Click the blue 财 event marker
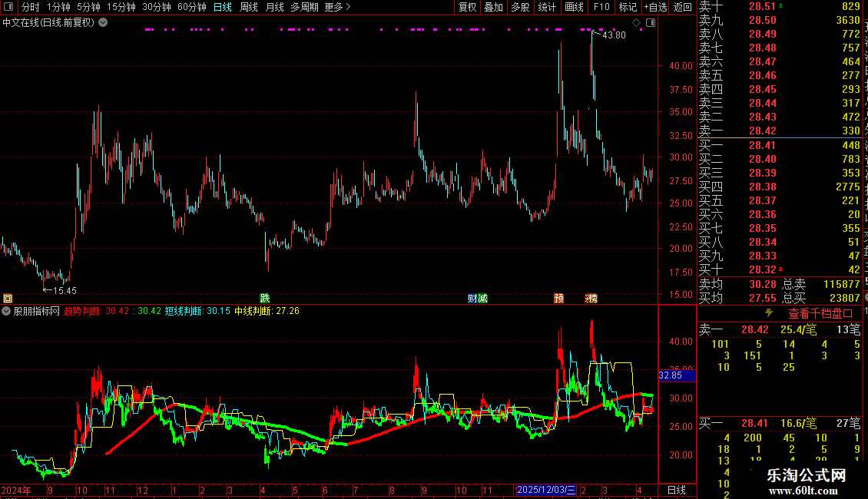The height and width of the screenshot is (499, 868). coord(472,298)
